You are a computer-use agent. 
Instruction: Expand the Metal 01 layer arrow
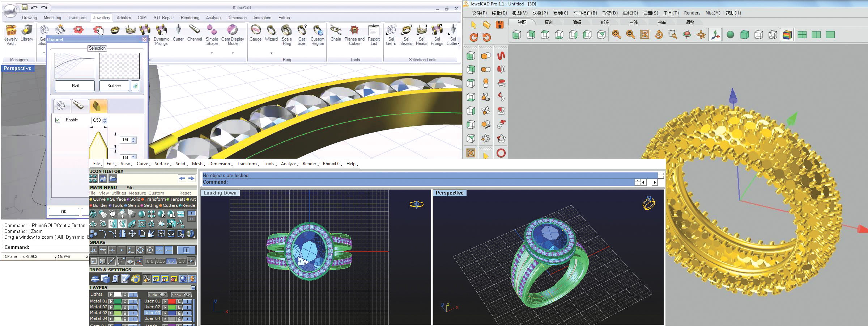[x=111, y=301]
